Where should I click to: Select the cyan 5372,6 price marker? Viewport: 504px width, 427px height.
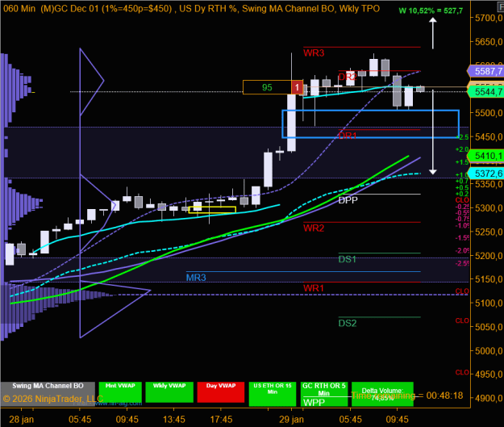click(486, 174)
